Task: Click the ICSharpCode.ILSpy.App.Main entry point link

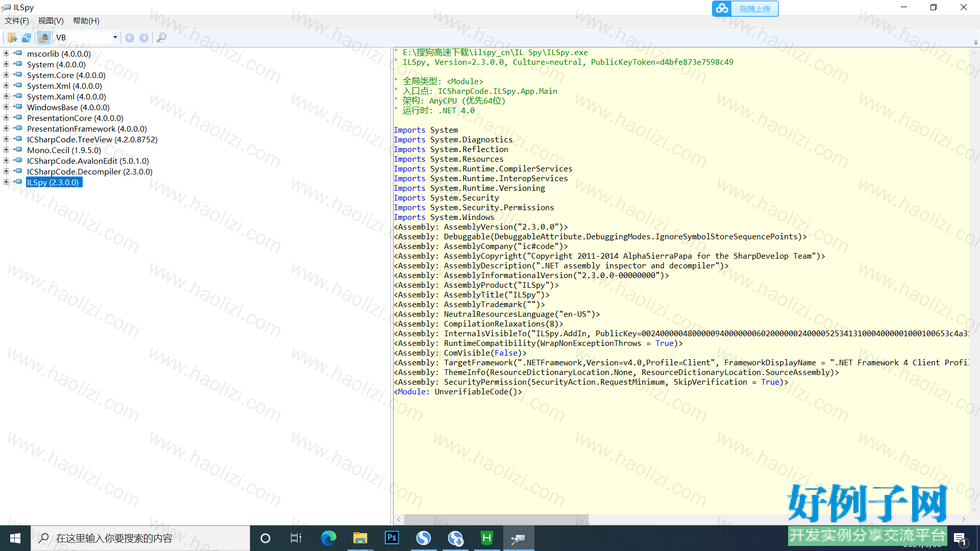Action: click(498, 91)
